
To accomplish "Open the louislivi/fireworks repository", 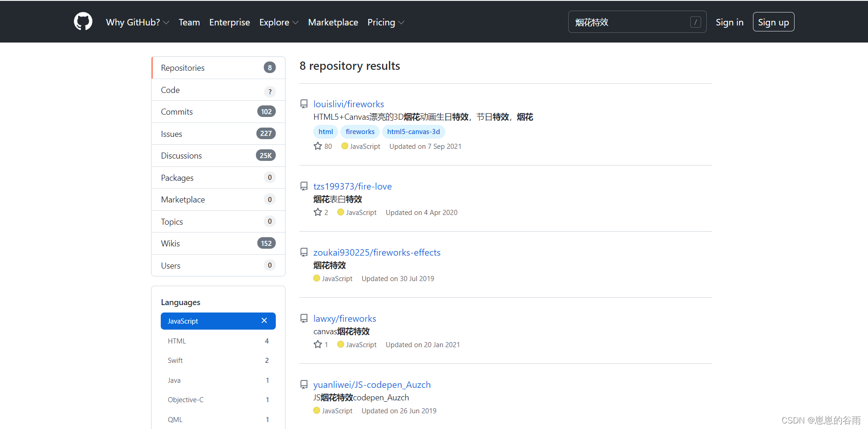I will click(349, 104).
